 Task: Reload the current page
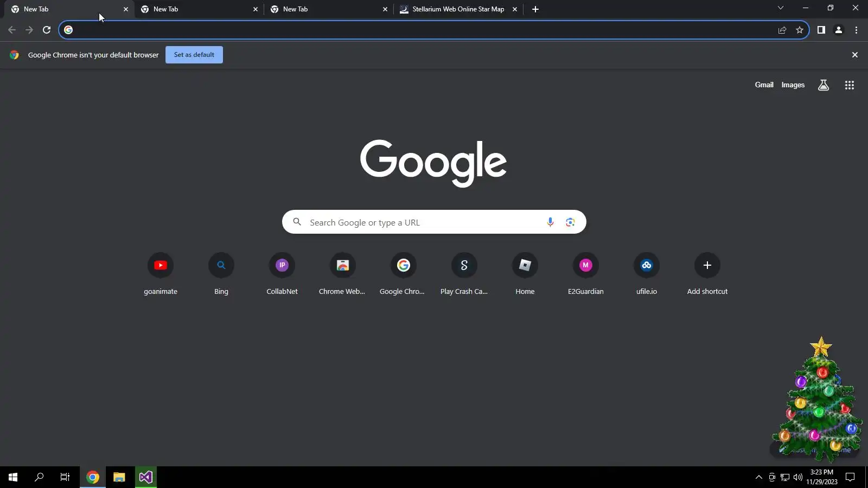pyautogui.click(x=47, y=30)
